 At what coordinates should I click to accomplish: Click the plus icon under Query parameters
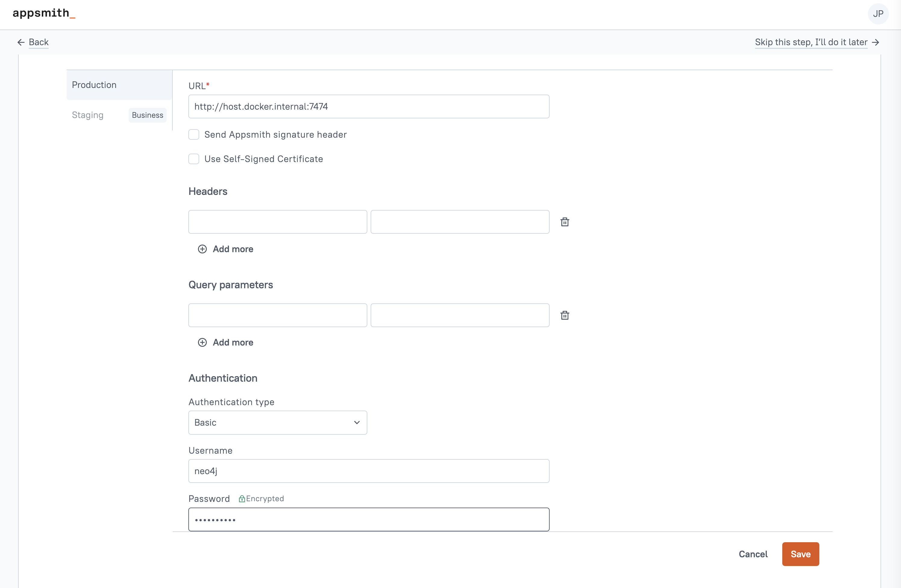point(202,342)
